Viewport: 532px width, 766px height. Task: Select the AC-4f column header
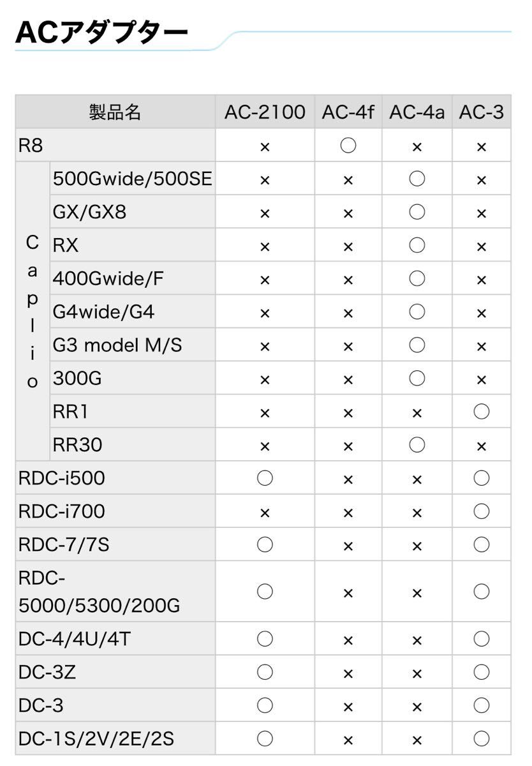click(348, 112)
